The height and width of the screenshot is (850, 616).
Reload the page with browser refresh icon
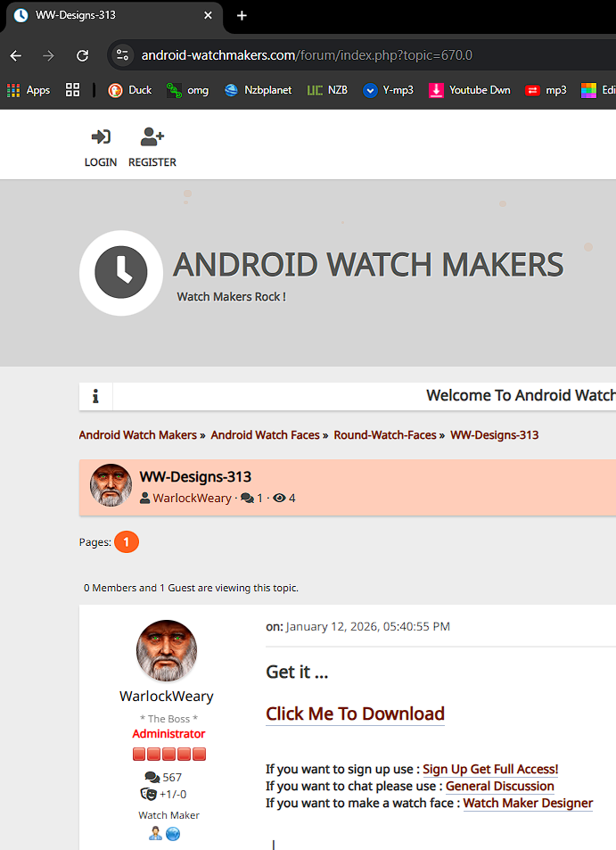tap(82, 55)
